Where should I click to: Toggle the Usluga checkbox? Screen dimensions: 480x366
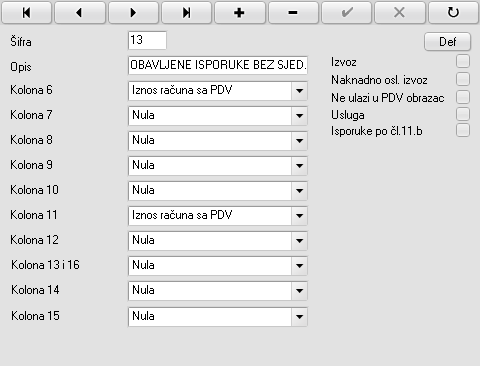tap(463, 114)
